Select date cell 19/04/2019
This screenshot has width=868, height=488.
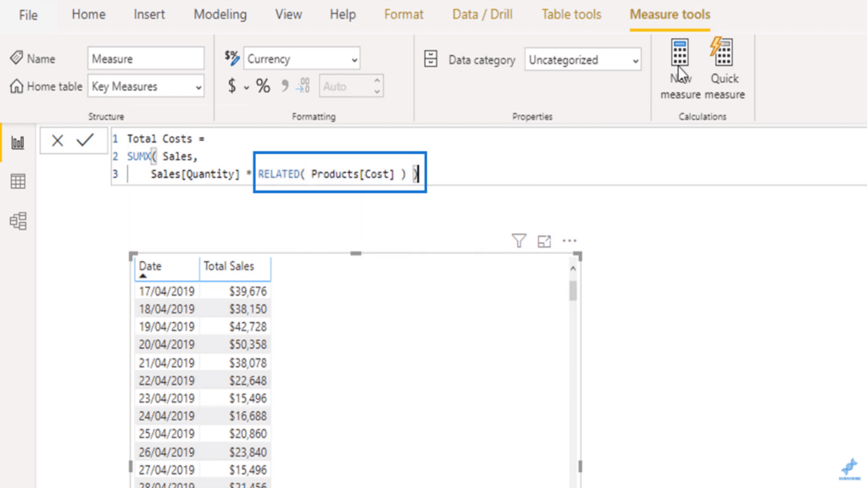click(167, 327)
